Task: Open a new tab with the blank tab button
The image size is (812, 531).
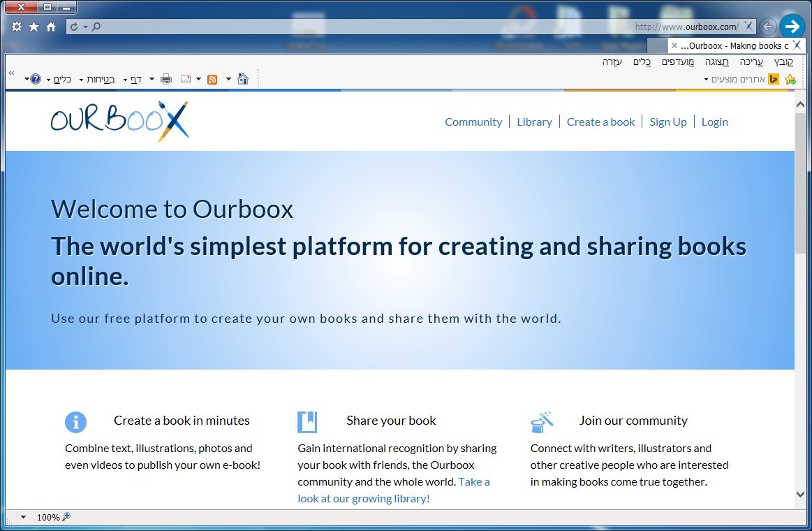Action: click(x=656, y=45)
